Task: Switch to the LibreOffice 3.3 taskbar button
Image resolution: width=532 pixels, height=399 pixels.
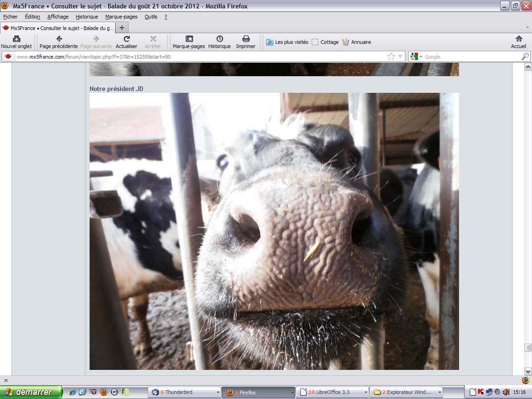Action: pos(333,392)
